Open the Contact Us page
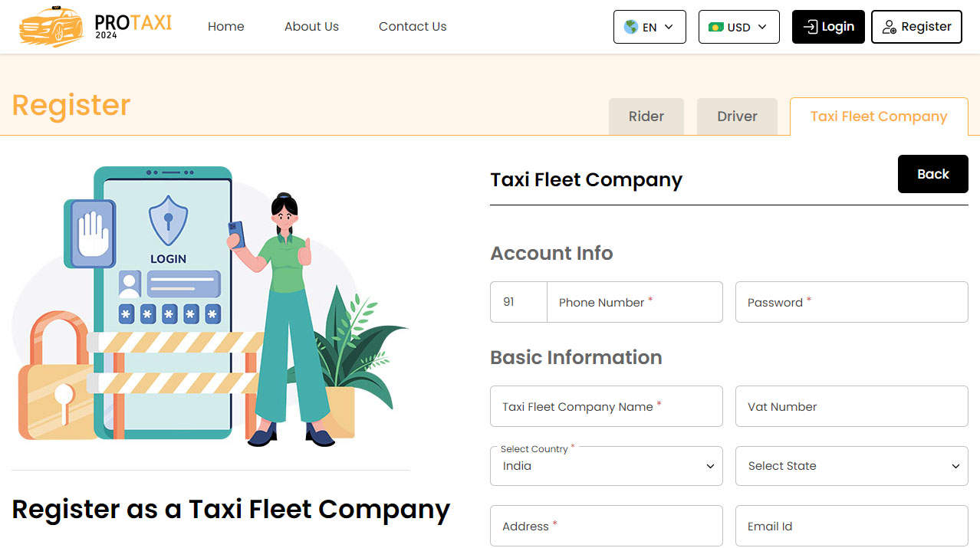This screenshot has height=548, width=980. click(x=413, y=27)
